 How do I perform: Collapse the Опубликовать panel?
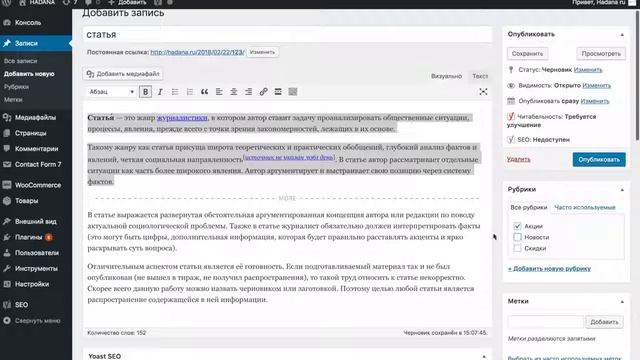[622, 35]
